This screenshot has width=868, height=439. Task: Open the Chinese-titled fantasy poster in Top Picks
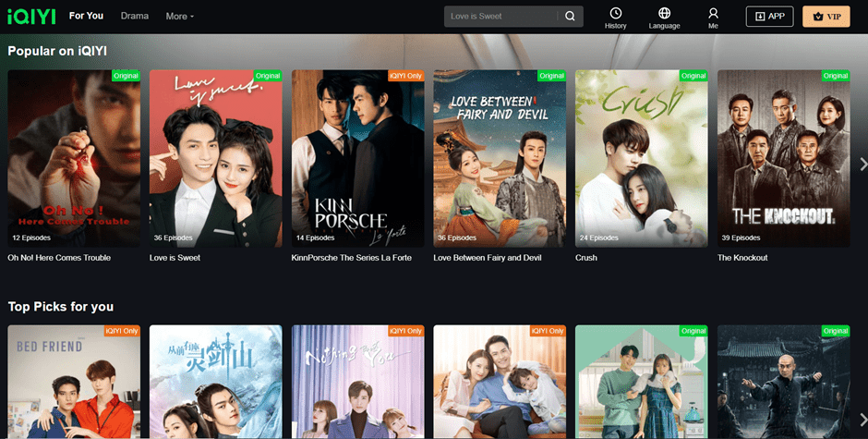216,382
